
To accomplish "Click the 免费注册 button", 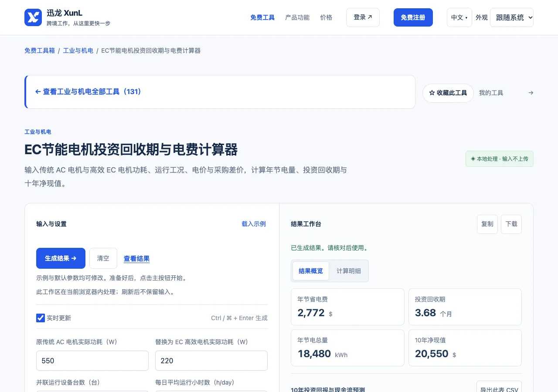I will (x=413, y=17).
